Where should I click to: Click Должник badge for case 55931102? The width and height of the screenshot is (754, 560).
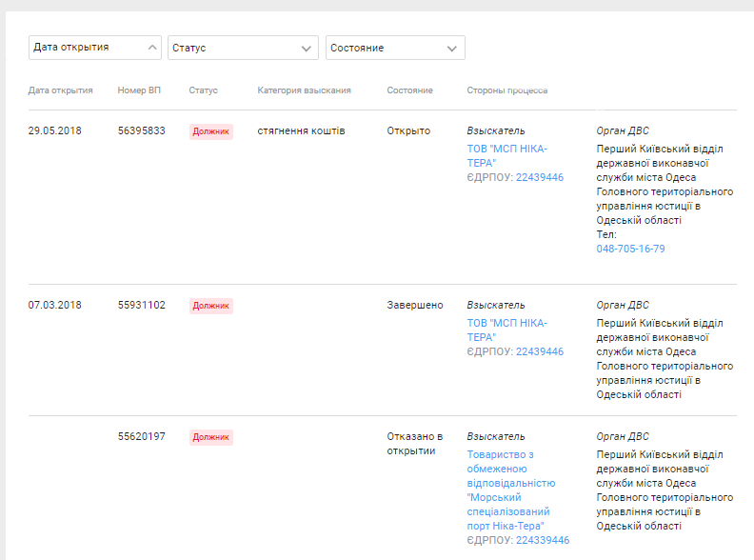(x=211, y=306)
